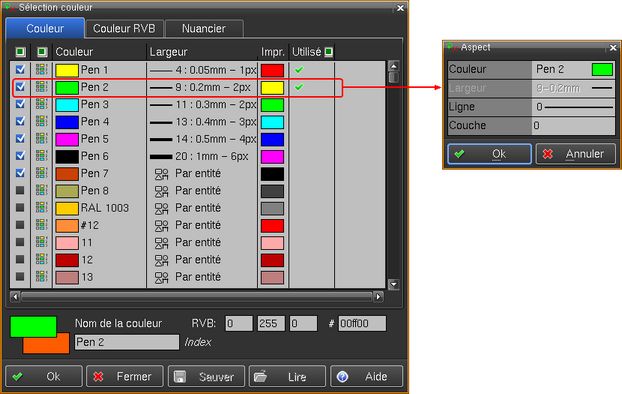
Task: Click the Sauver disk icon button
Action: click(206, 376)
